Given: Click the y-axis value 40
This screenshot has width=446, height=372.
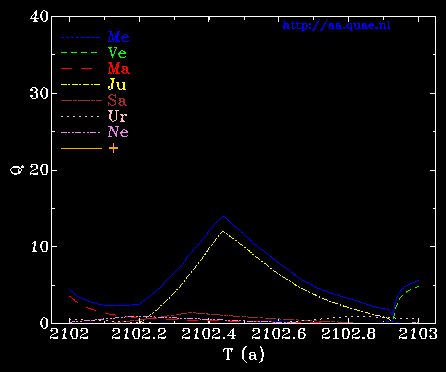Looking at the screenshot, I should tap(39, 16).
